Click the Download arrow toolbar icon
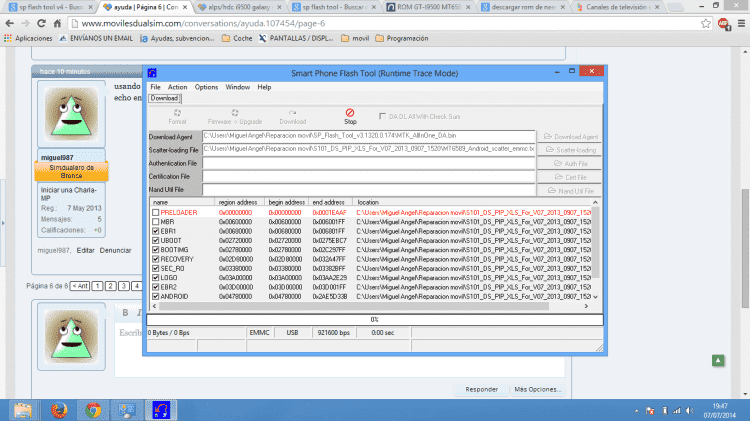 [292, 113]
